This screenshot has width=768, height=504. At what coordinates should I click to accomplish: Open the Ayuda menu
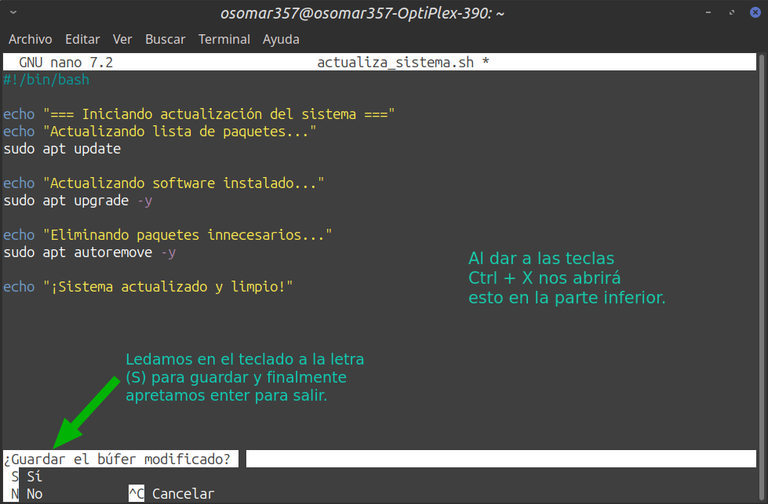pyautogui.click(x=281, y=39)
